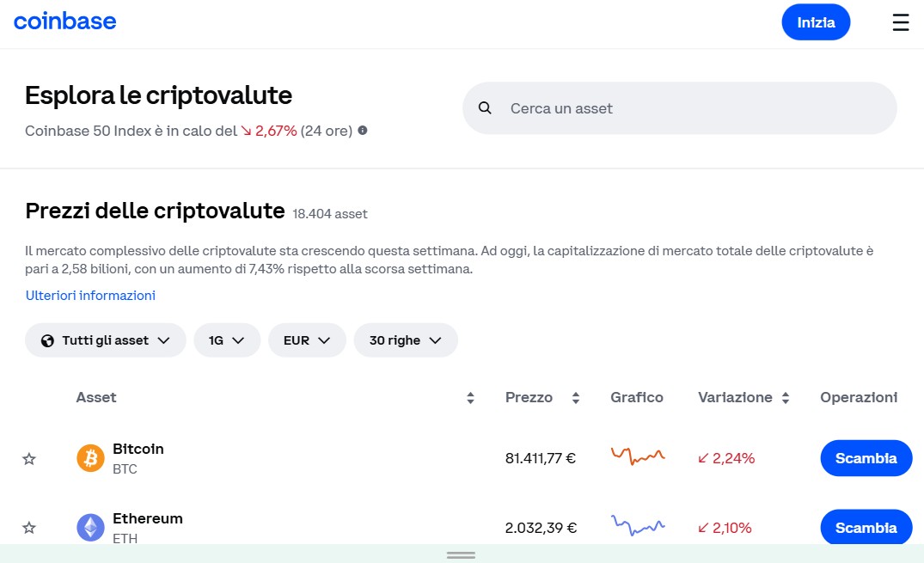924x563 pixels.
Task: Click the globe icon in Tutti gli asset
Action: pyautogui.click(x=47, y=340)
